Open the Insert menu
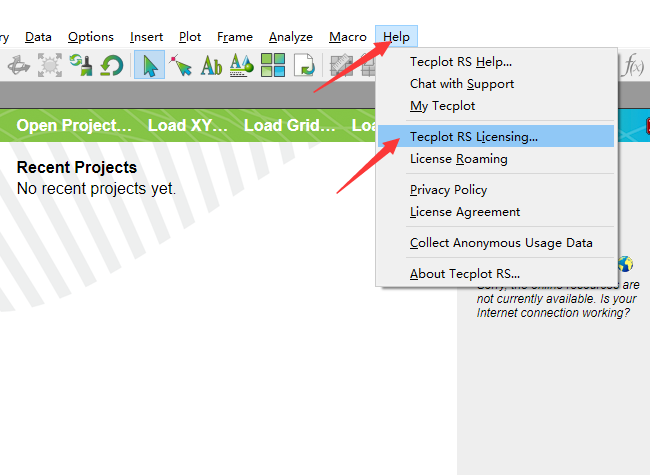The height and width of the screenshot is (475, 650). click(x=146, y=36)
